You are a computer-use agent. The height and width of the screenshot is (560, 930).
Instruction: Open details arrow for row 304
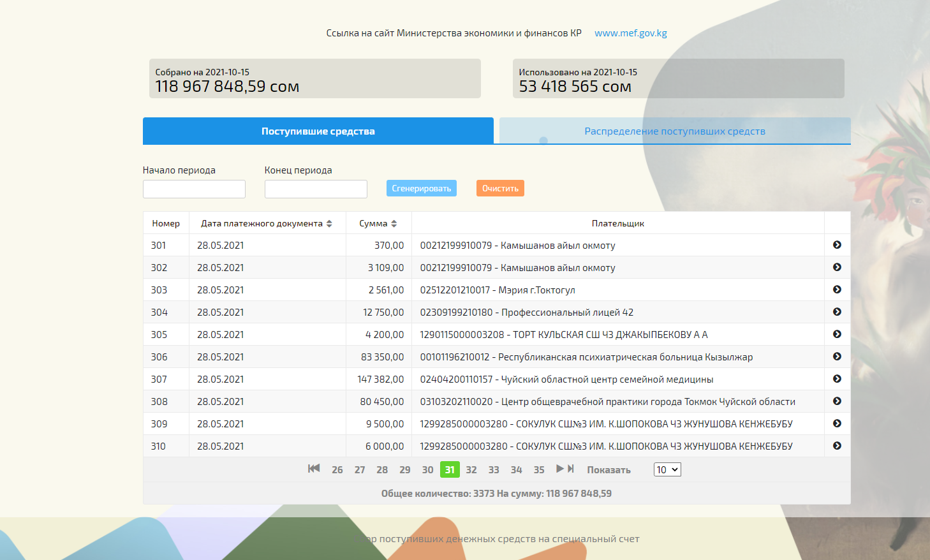coord(837,312)
